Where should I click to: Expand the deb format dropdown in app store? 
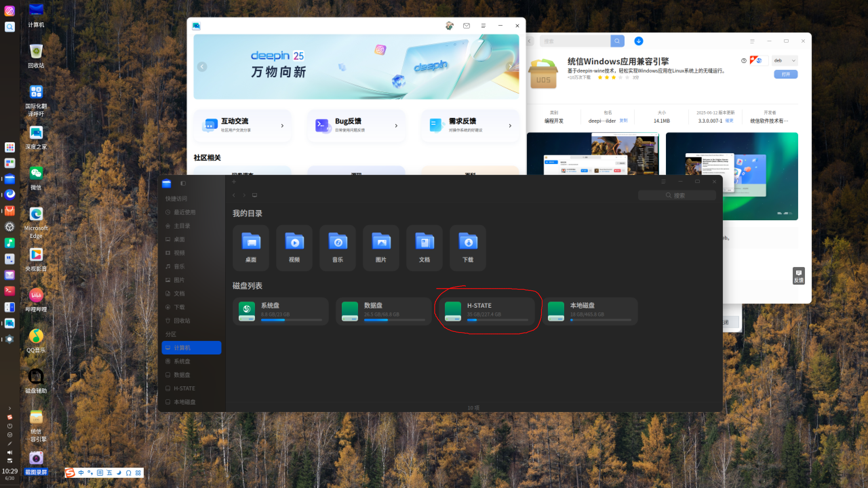(785, 61)
